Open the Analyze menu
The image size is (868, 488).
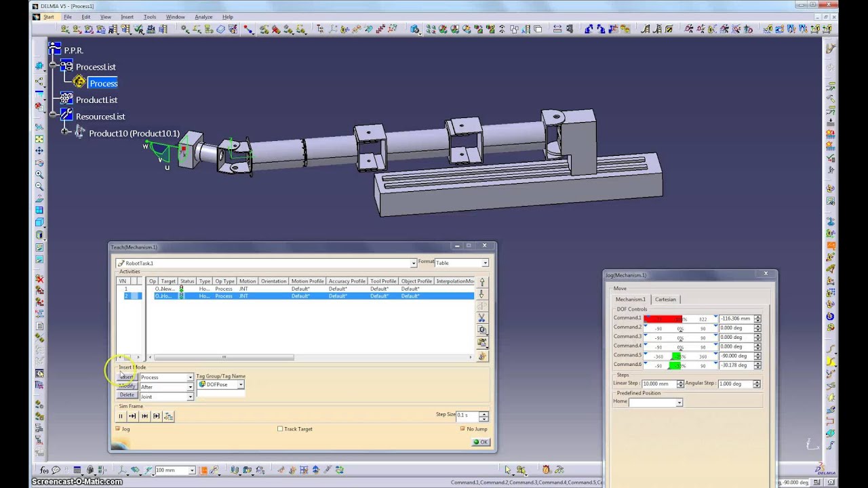coord(203,17)
